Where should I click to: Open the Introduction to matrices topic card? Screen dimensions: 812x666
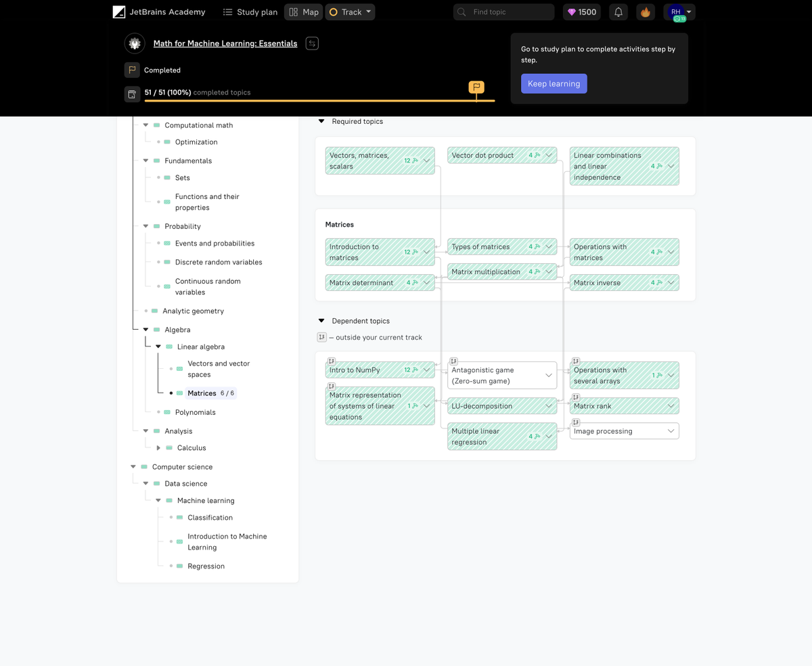pyautogui.click(x=380, y=252)
